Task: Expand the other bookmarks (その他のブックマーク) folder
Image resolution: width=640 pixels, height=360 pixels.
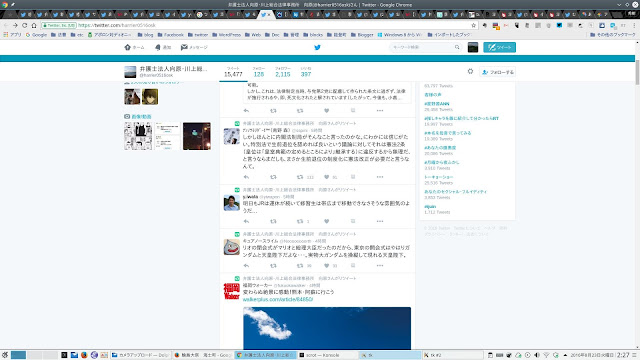Action: (613, 35)
